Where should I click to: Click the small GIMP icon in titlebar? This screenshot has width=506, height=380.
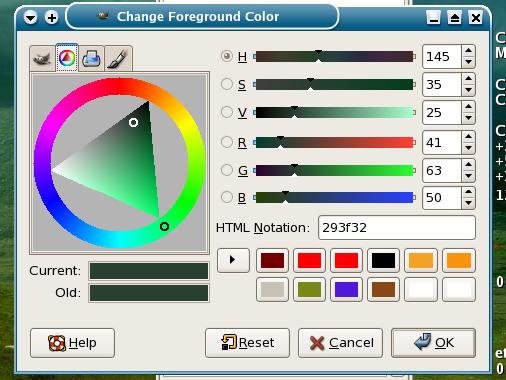click(x=103, y=16)
